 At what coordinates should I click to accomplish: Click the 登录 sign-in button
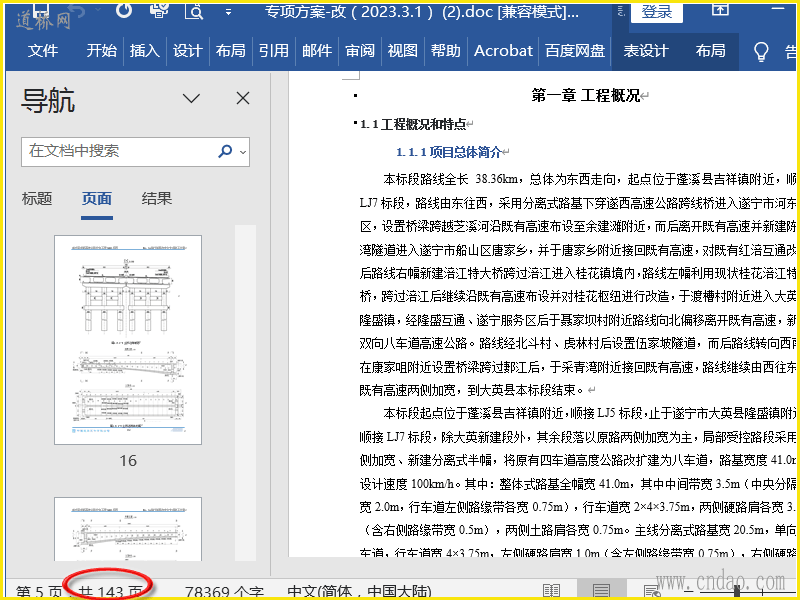tap(657, 12)
